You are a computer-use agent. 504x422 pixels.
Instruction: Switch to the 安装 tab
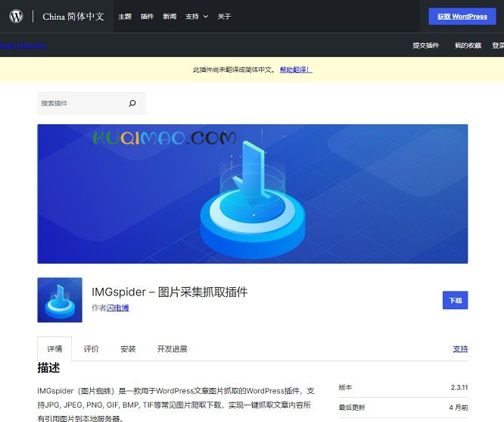128,349
